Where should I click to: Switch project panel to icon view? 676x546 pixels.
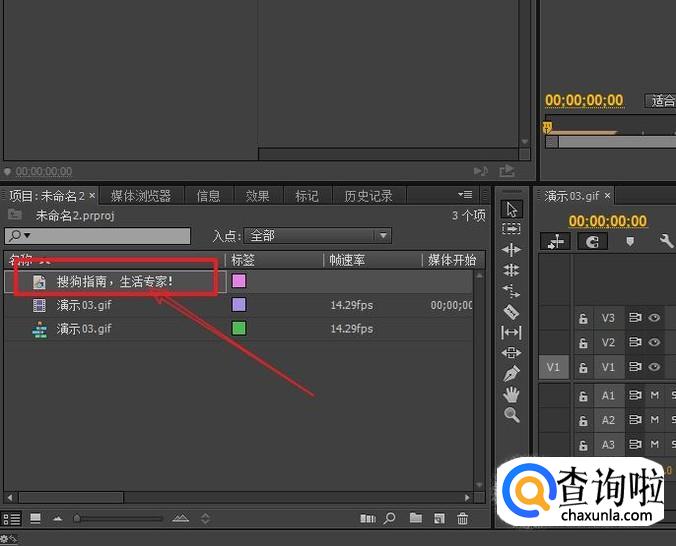[35, 518]
